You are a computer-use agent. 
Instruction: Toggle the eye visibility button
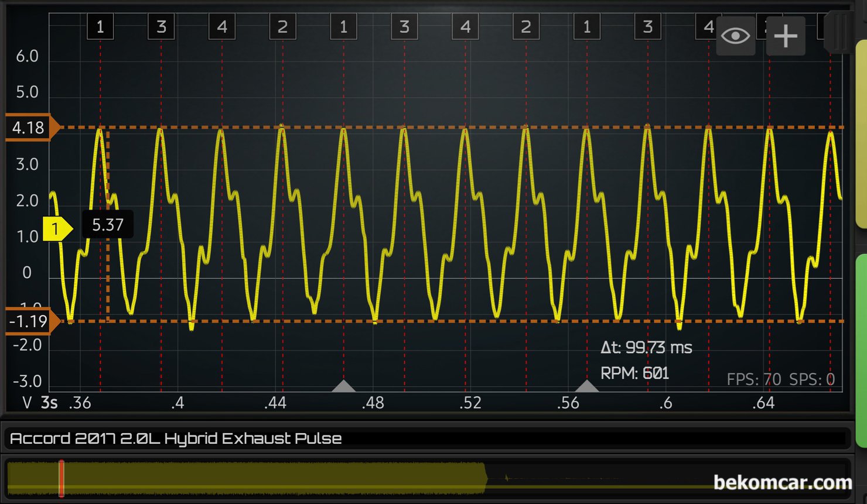click(x=735, y=36)
